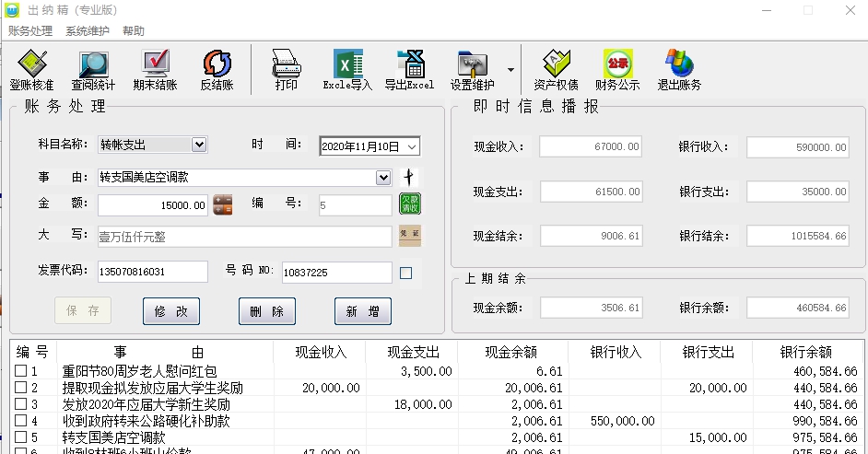This screenshot has width=868, height=454.
Task: Click the 现金收入 column header
Action: [320, 352]
